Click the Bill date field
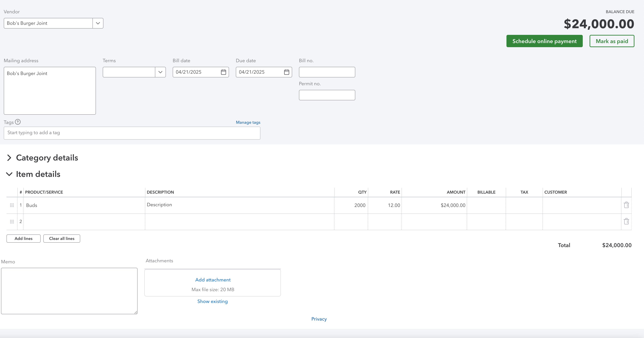 point(201,72)
